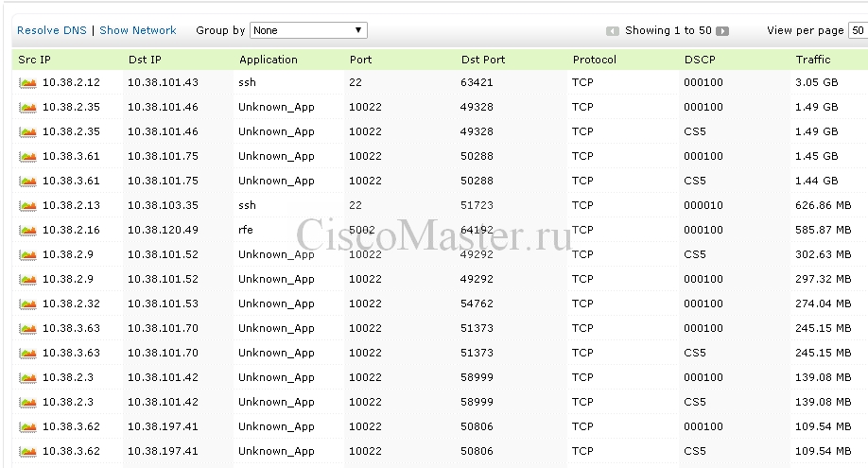Click the Group by dropdown arrow
The height and width of the screenshot is (468, 868).
click(x=358, y=30)
